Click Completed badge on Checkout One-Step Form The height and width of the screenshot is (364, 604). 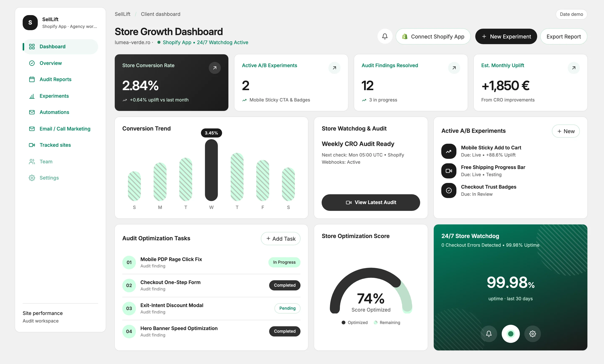(x=285, y=285)
